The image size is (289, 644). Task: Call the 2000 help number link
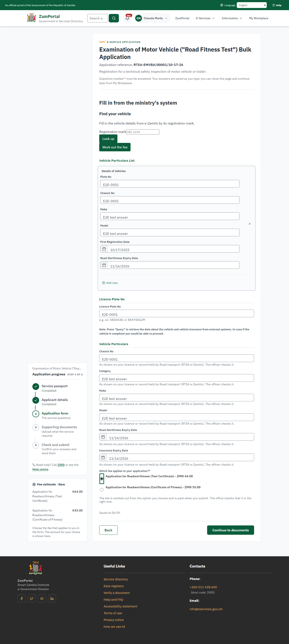[61, 465]
